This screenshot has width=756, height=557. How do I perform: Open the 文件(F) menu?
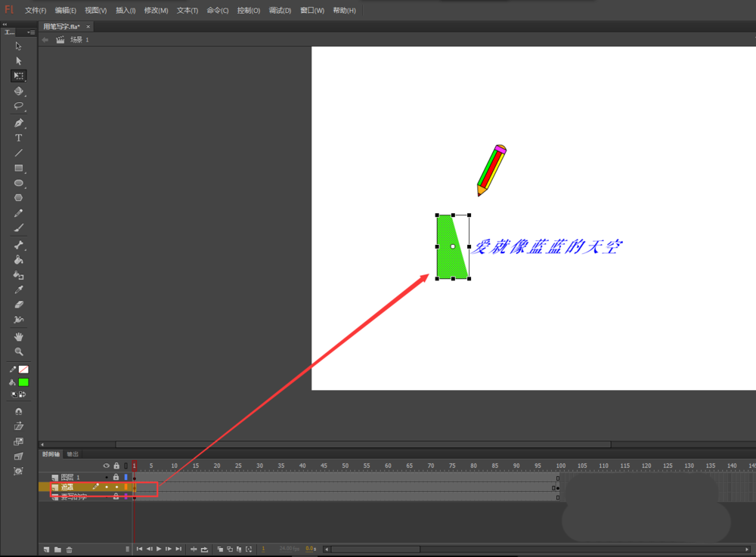(x=36, y=11)
